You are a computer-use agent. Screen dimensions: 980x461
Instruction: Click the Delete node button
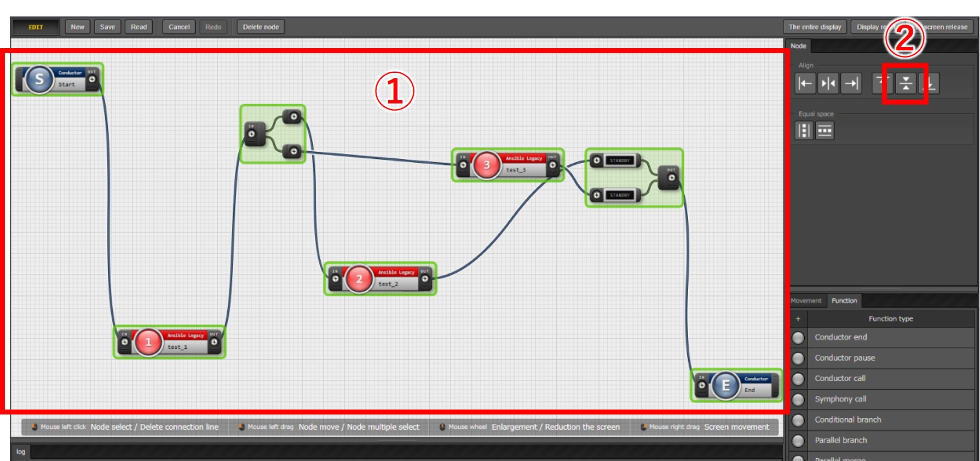[261, 27]
